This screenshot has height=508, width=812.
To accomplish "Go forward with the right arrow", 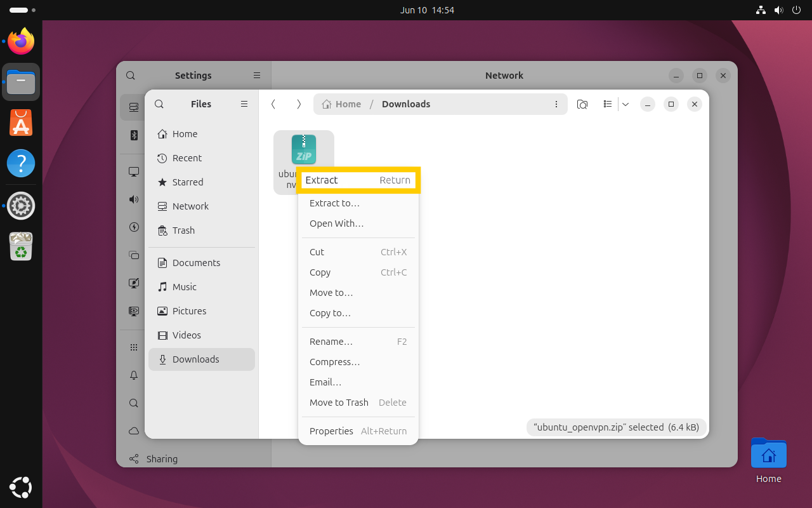I will 299,104.
